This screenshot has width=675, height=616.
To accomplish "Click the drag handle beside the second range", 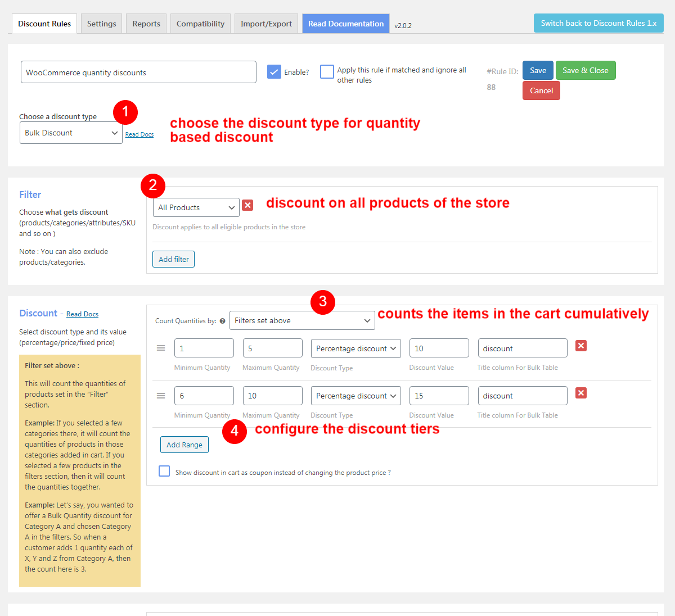I will click(x=161, y=395).
